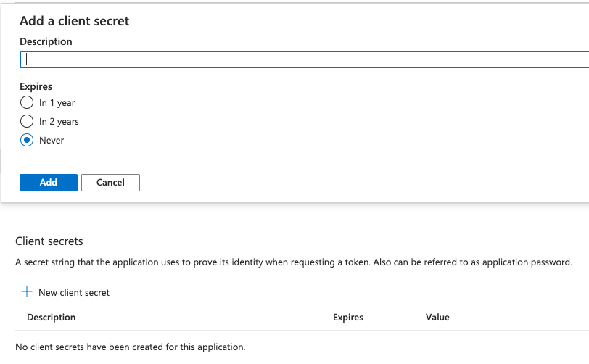Select the 'Never' expiry radio button
Screen dimensions: 589x364
pos(27,140)
